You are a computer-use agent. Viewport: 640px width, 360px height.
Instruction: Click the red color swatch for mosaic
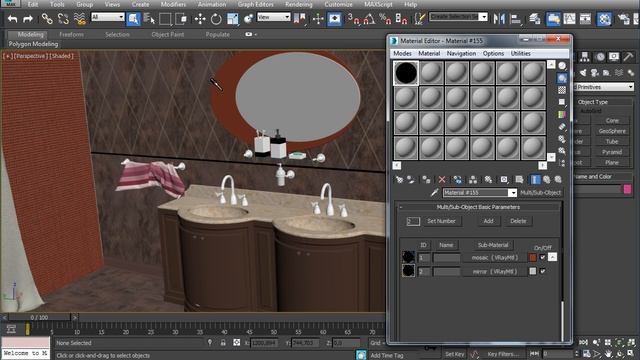533,258
